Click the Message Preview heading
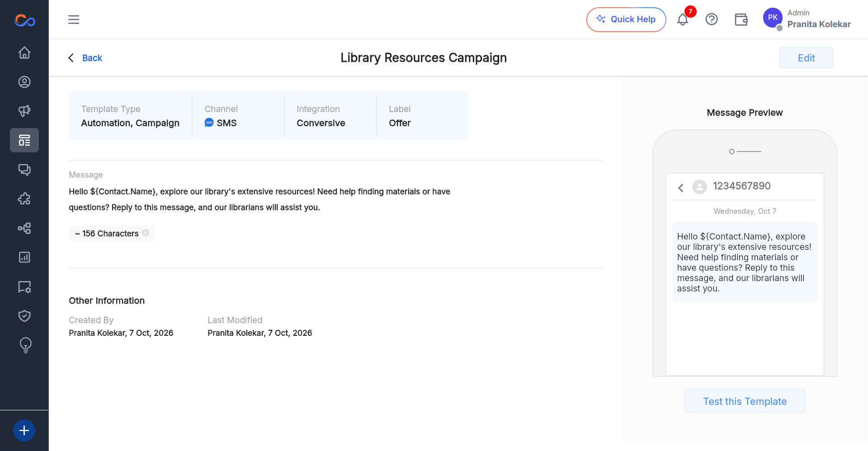 [x=745, y=113]
